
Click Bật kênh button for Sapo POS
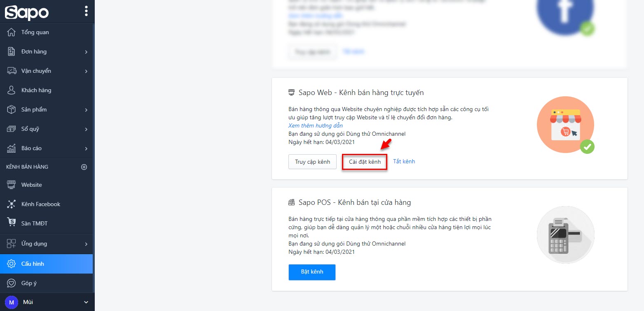click(312, 272)
